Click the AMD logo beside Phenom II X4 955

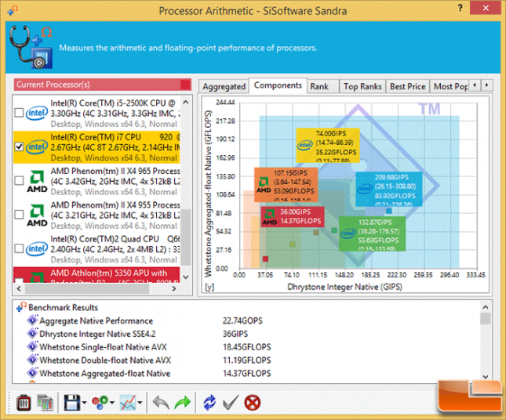coord(37,215)
